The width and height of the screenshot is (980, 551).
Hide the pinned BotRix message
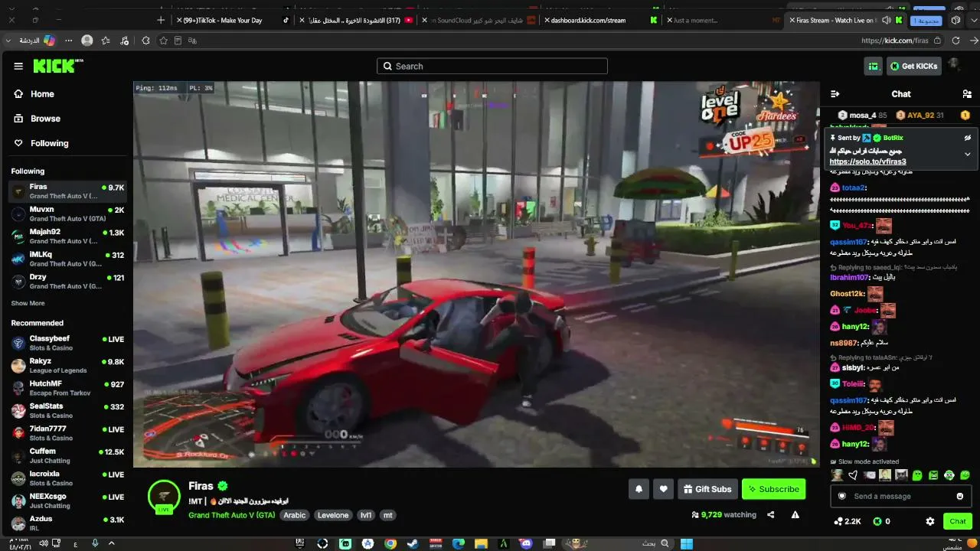[967, 139]
